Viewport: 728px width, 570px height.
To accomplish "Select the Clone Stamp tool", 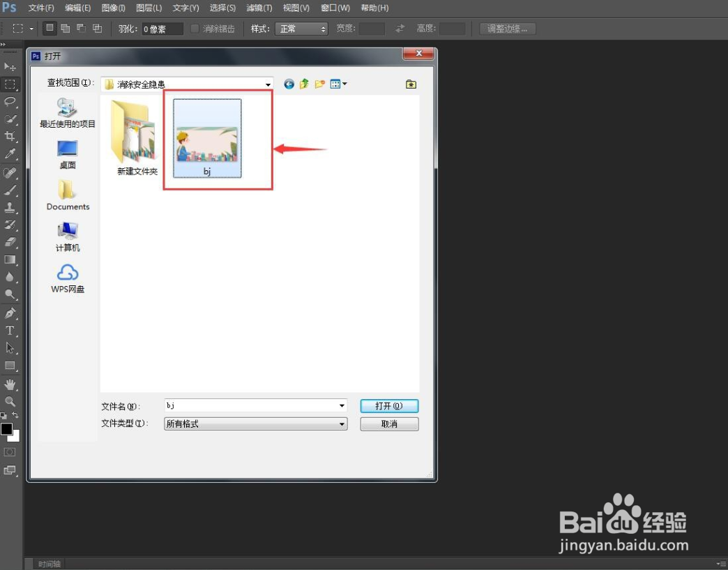I will pyautogui.click(x=10, y=207).
